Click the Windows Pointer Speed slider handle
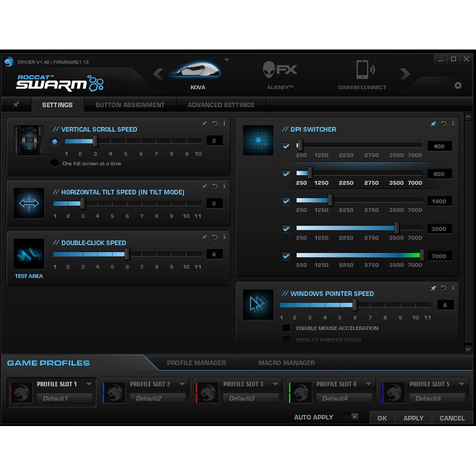Image resolution: width=476 pixels, height=476 pixels. coord(355,305)
